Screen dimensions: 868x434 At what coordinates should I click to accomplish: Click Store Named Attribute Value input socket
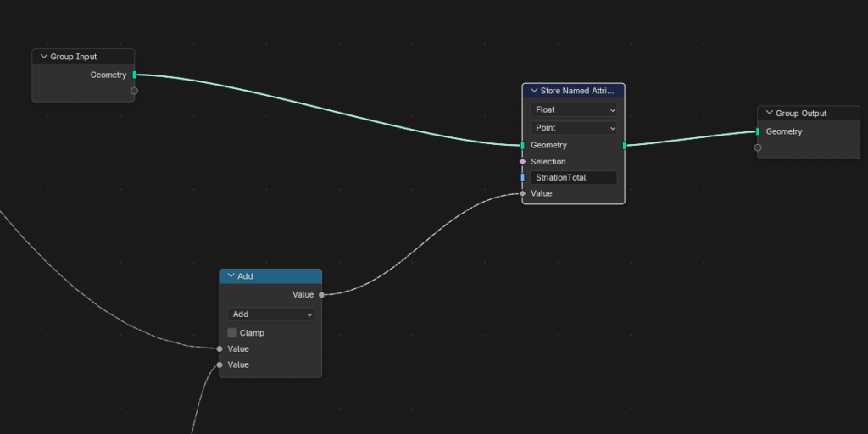click(x=522, y=194)
